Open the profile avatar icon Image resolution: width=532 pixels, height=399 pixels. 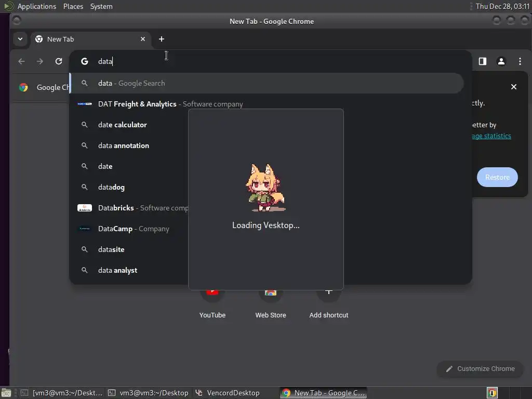501,61
